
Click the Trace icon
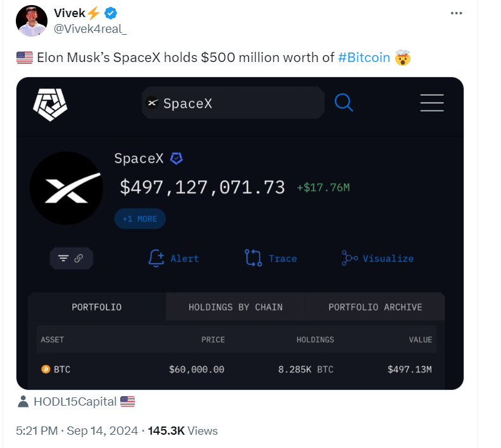tap(253, 258)
